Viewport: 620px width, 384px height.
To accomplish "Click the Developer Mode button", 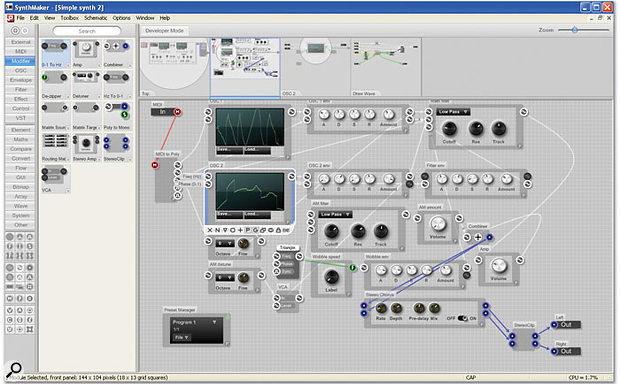I will (164, 30).
